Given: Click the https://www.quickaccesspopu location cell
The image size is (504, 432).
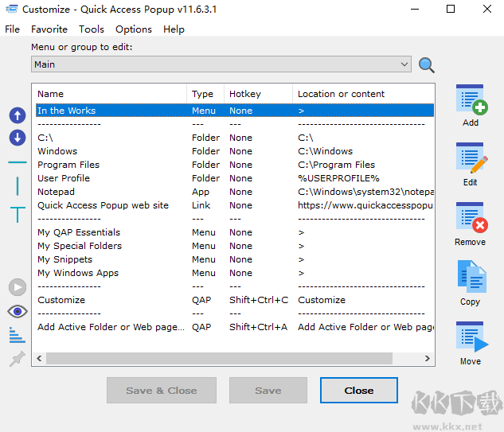Looking at the screenshot, I should (365, 205).
